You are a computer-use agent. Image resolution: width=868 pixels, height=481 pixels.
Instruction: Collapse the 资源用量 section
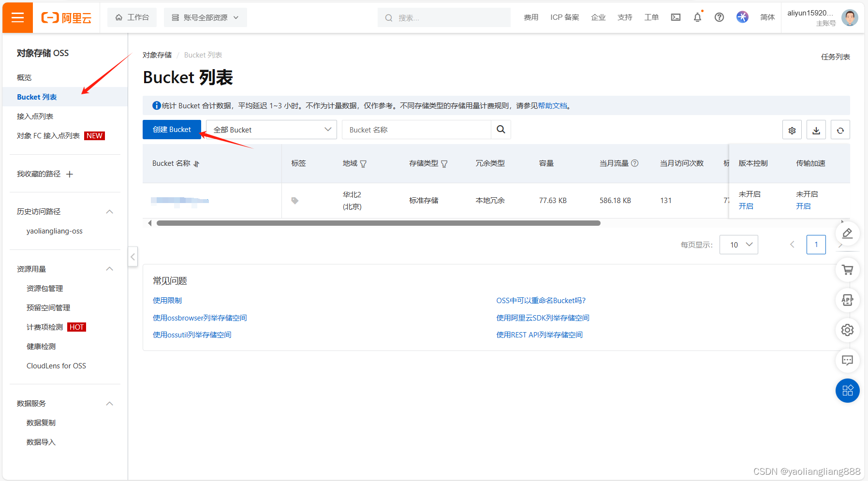pyautogui.click(x=110, y=269)
